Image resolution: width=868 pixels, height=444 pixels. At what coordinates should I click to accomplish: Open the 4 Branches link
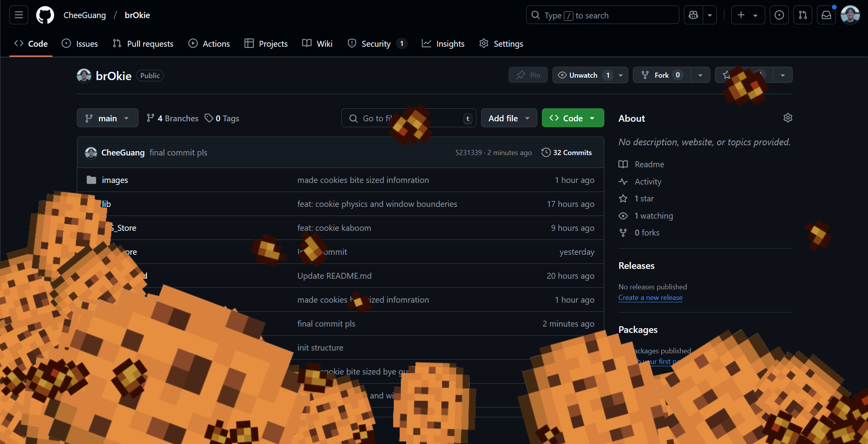point(173,118)
